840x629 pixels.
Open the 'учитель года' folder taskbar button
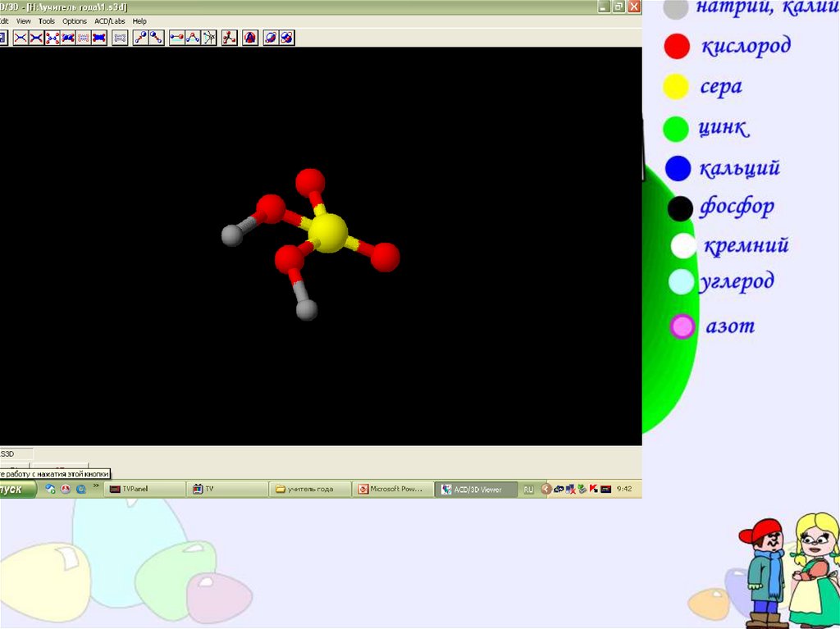(x=310, y=490)
